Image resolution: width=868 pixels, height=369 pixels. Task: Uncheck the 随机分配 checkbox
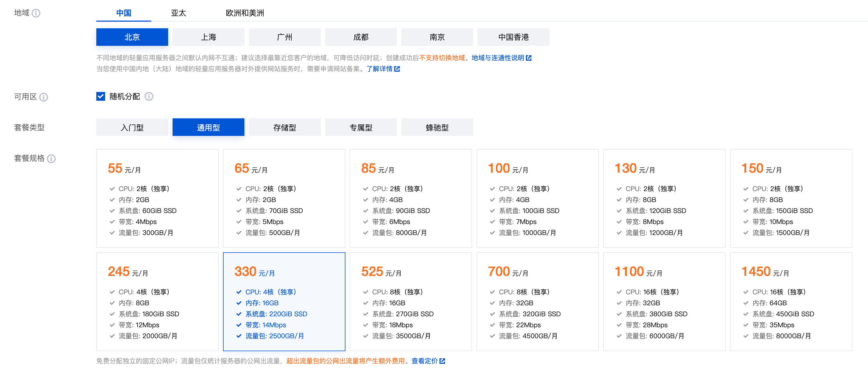pos(100,96)
